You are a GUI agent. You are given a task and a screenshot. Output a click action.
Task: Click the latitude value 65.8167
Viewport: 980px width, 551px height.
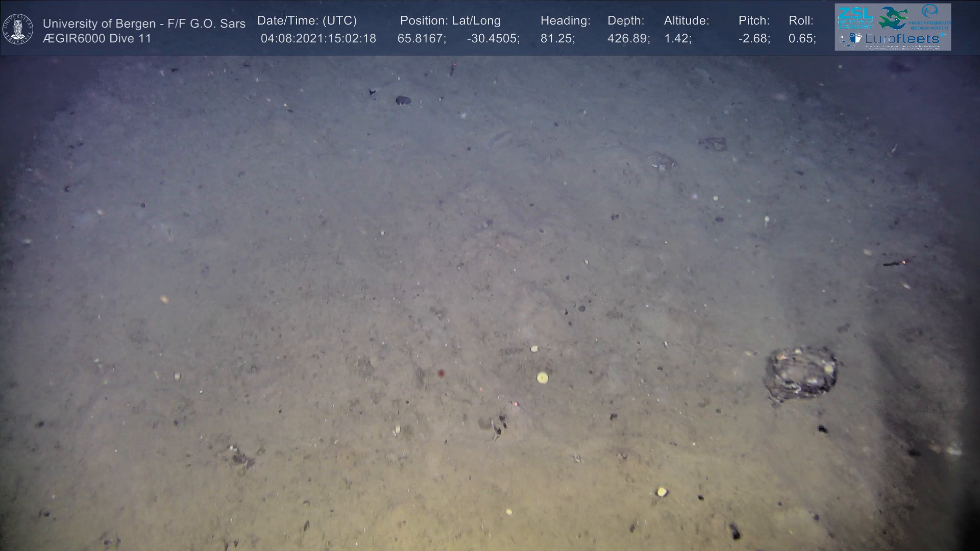(421, 39)
